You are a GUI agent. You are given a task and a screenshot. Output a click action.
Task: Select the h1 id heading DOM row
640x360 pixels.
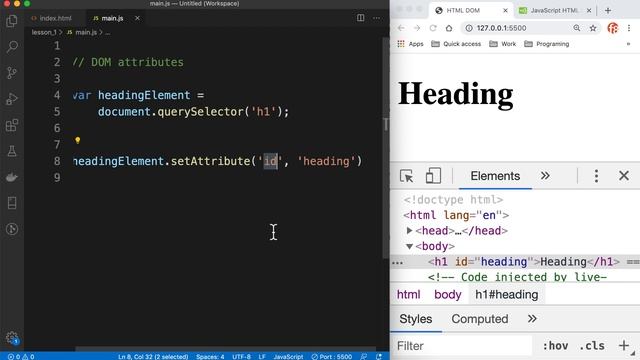(515, 262)
